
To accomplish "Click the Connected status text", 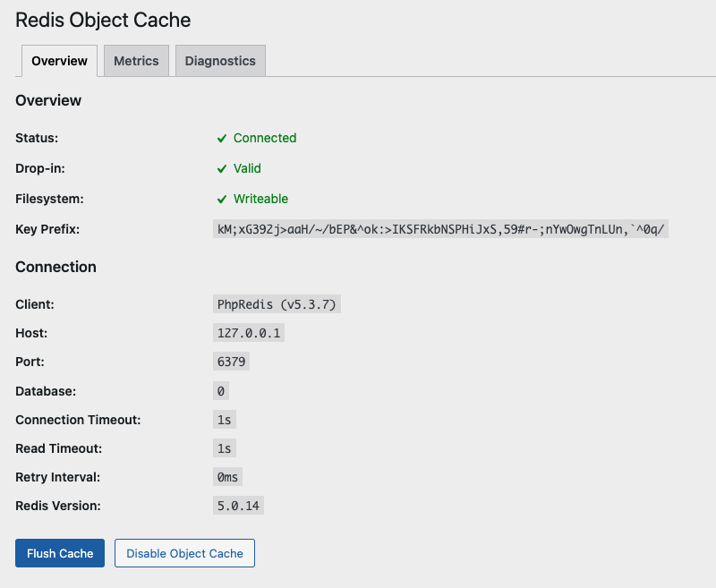I will point(265,138).
